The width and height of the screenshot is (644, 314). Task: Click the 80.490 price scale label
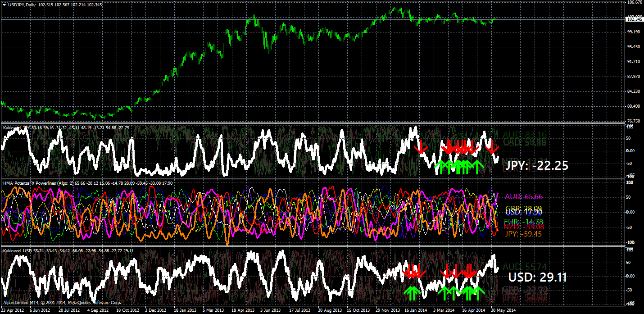(633, 106)
